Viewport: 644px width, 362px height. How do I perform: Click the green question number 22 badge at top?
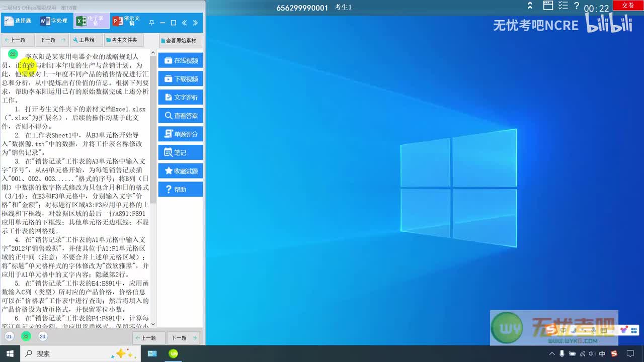coord(13,54)
